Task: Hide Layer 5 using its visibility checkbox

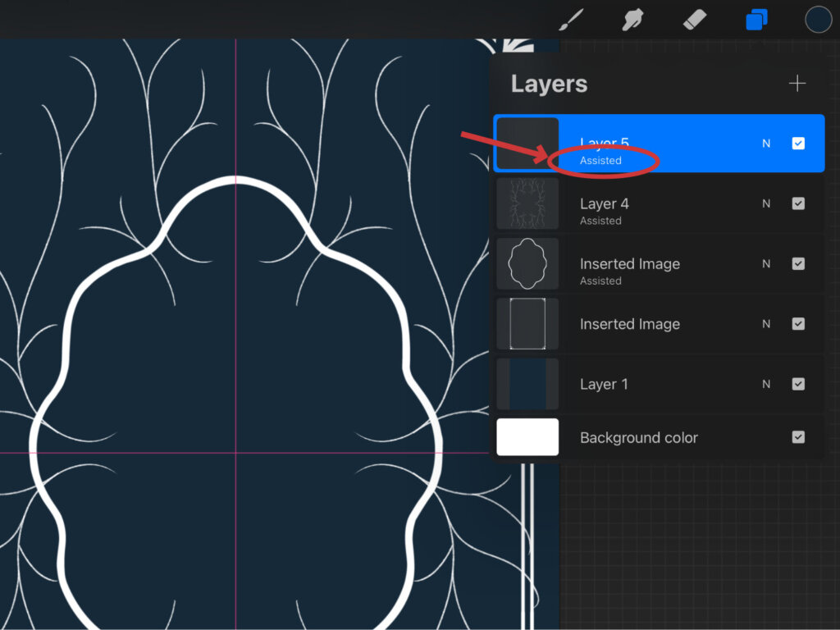Action: coord(798,144)
